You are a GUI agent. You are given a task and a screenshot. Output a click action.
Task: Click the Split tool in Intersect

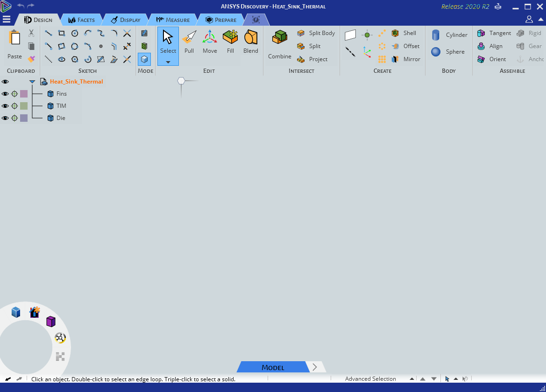(x=309, y=46)
